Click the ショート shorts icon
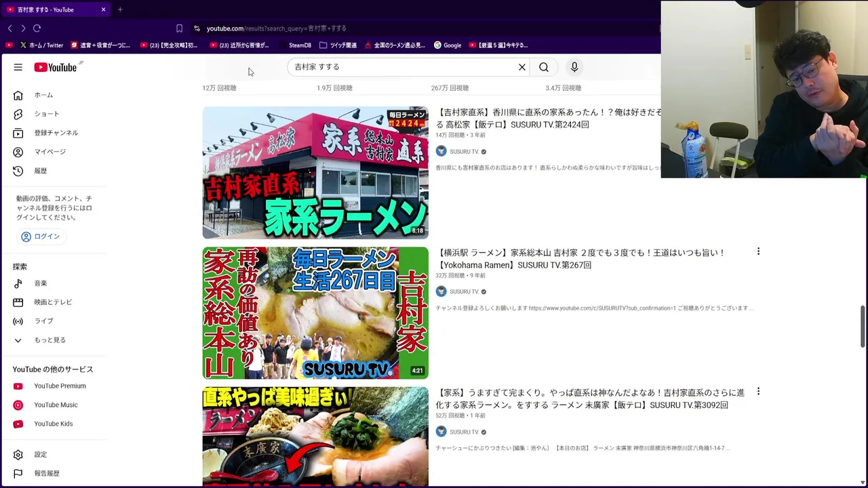The width and height of the screenshot is (868, 488). coord(18,114)
